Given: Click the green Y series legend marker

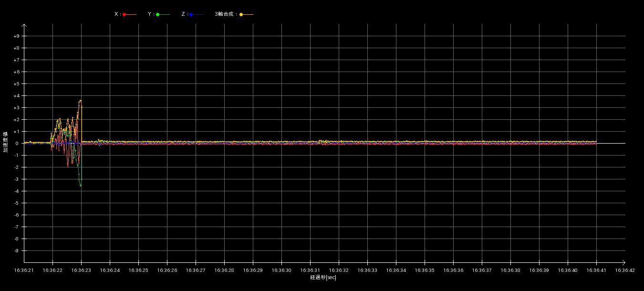Looking at the screenshot, I should point(158,15).
